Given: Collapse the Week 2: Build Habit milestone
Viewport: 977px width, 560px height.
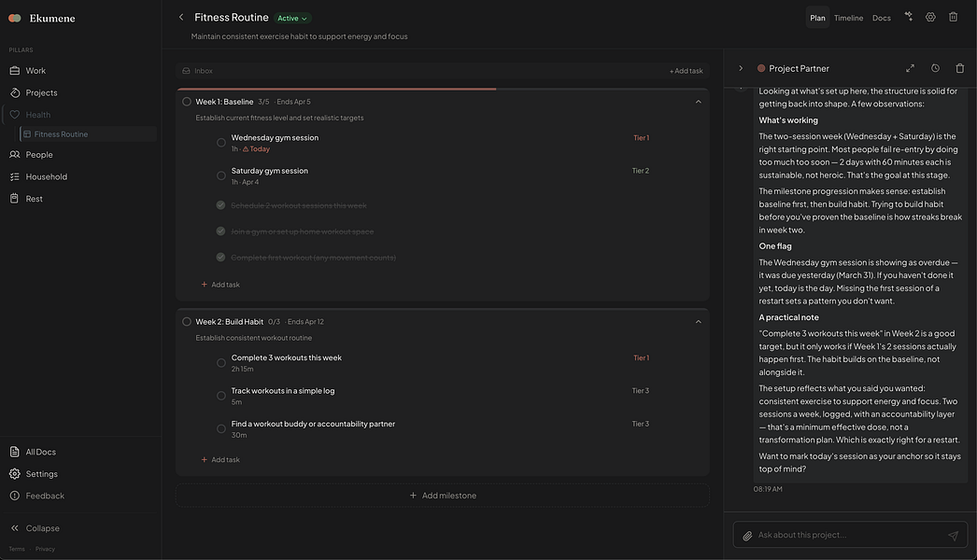Looking at the screenshot, I should click(x=699, y=321).
